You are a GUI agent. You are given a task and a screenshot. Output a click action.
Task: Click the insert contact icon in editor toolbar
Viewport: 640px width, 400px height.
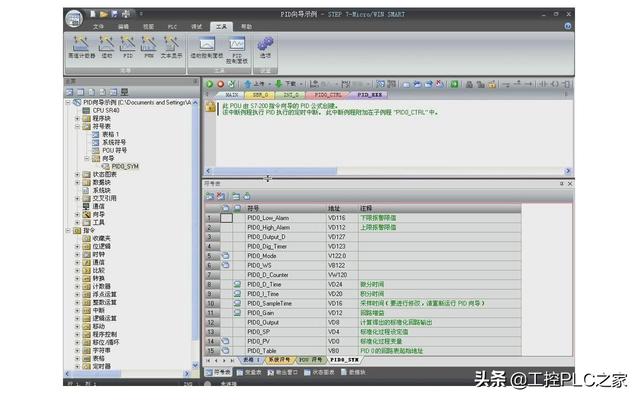543,84
